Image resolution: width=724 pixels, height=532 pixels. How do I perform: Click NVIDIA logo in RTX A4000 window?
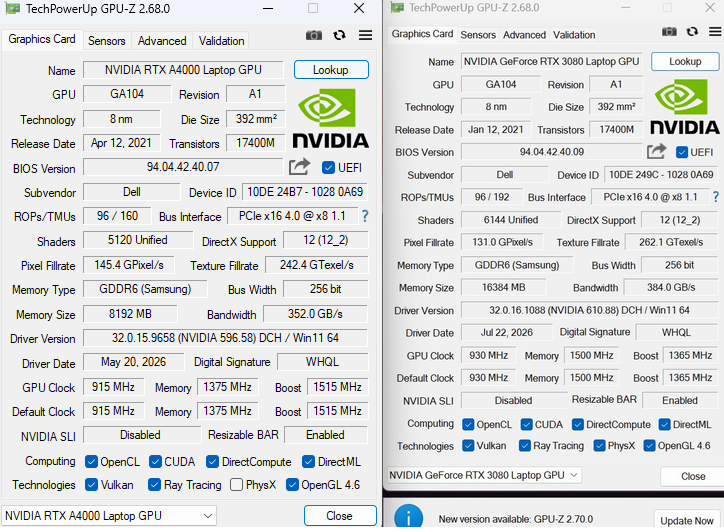pos(331,119)
